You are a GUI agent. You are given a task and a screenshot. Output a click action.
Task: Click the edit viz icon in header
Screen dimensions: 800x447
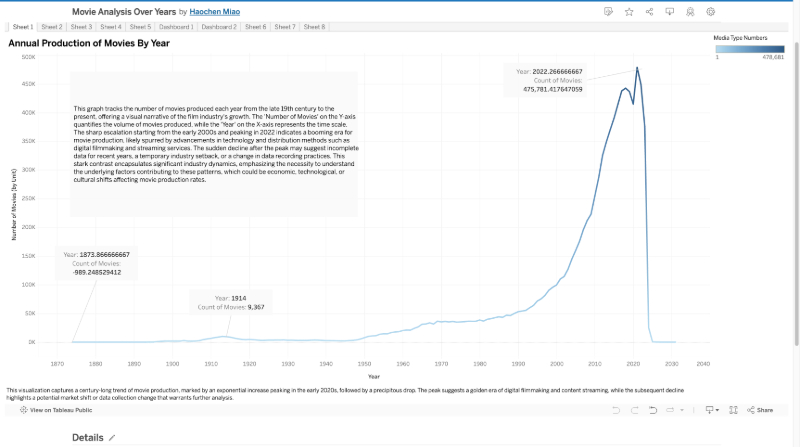[x=608, y=11]
